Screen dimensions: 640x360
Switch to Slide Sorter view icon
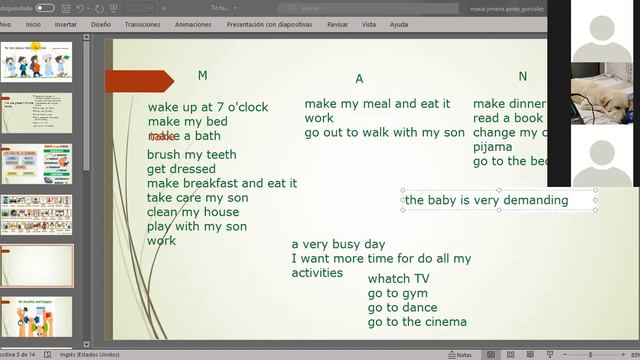pyautogui.click(x=511, y=355)
